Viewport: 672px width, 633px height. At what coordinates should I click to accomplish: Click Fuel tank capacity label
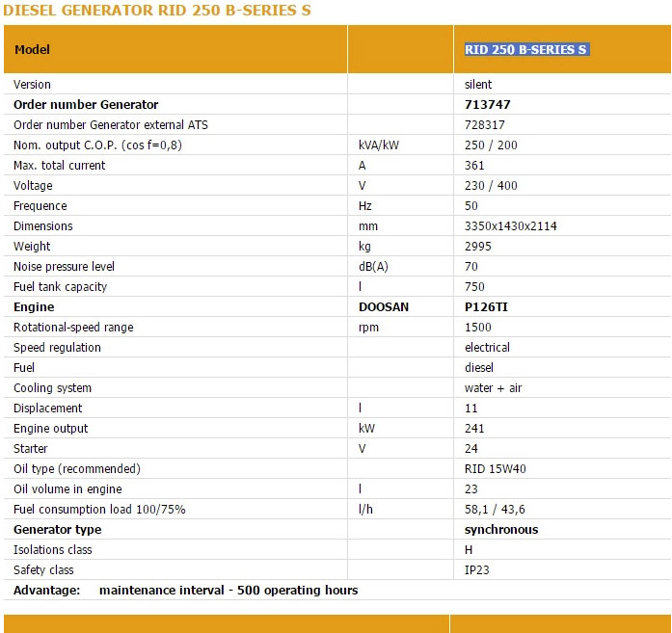tap(60, 287)
